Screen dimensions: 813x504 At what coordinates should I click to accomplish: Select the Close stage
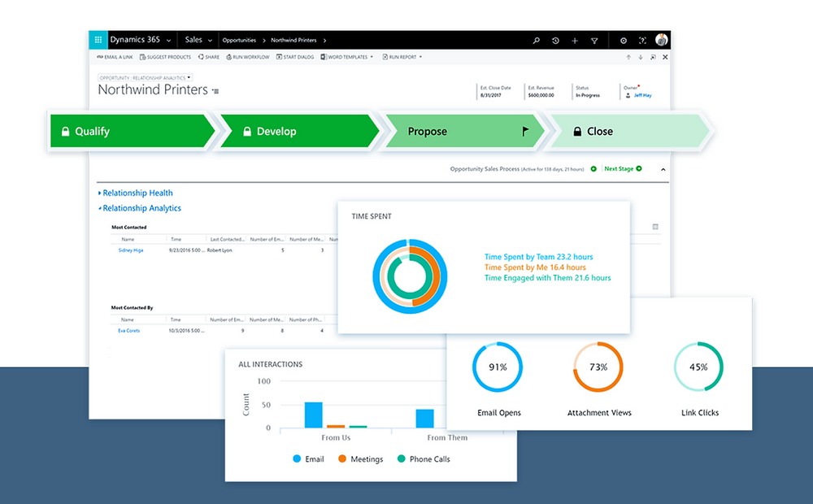pos(629,131)
